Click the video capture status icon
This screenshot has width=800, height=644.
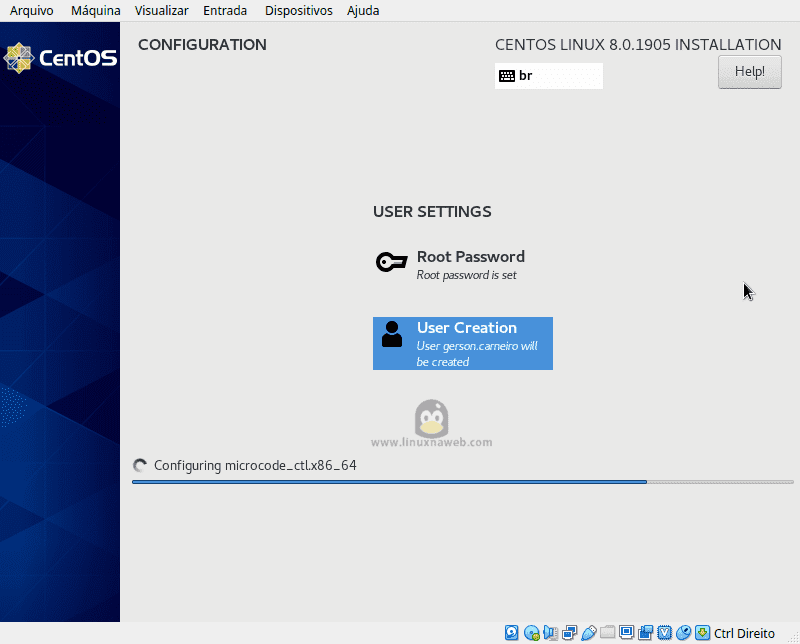[x=645, y=633]
